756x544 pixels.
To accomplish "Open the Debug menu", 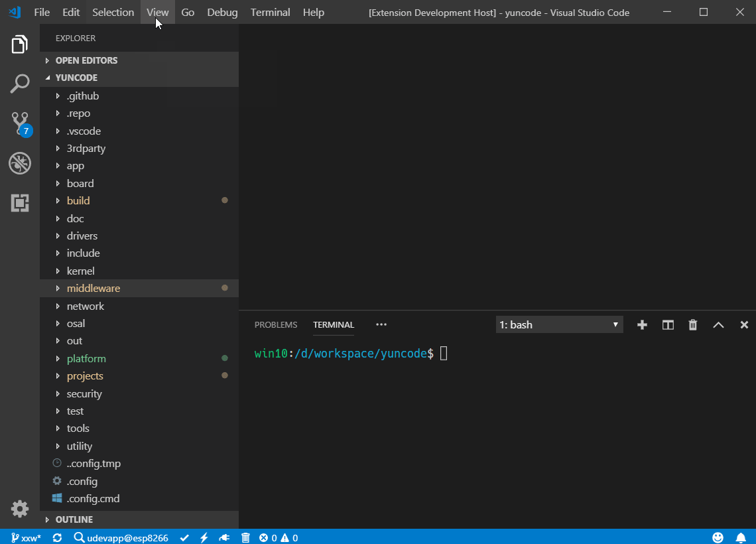I will [222, 12].
